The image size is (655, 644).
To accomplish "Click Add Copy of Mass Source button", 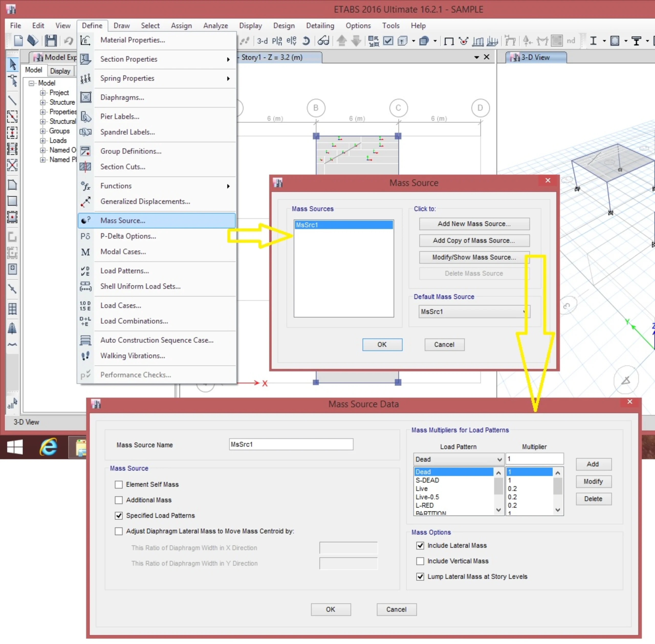I will click(x=474, y=240).
